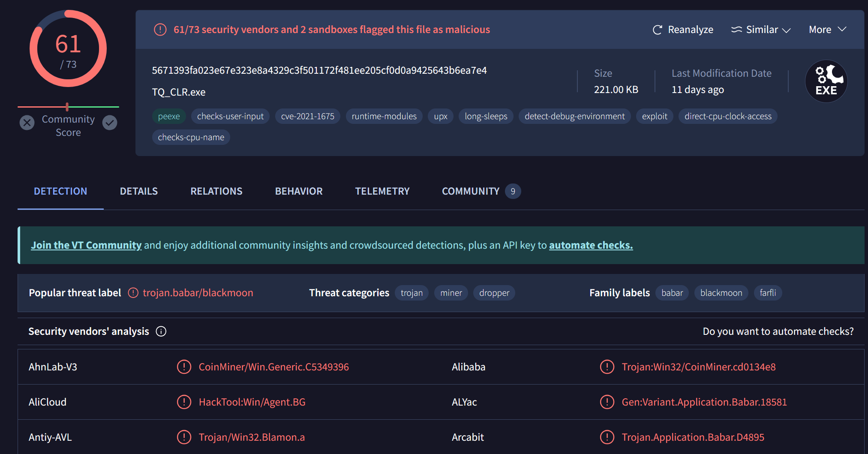This screenshot has width=868, height=454.
Task: Click the trojan.babar/blackmoon threat label
Action: tap(198, 293)
